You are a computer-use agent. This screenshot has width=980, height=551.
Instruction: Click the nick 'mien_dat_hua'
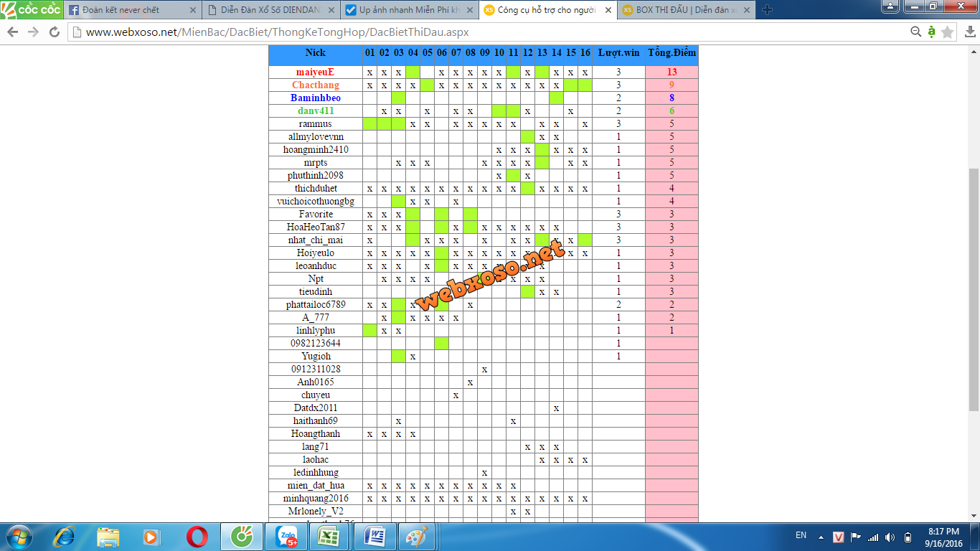(x=316, y=486)
